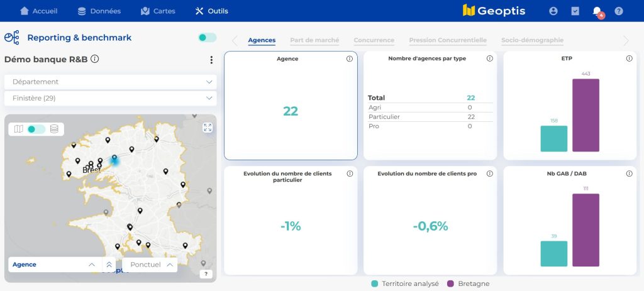
Task: Click the info icon on Nb GAB / DAB card
Action: pos(629,173)
